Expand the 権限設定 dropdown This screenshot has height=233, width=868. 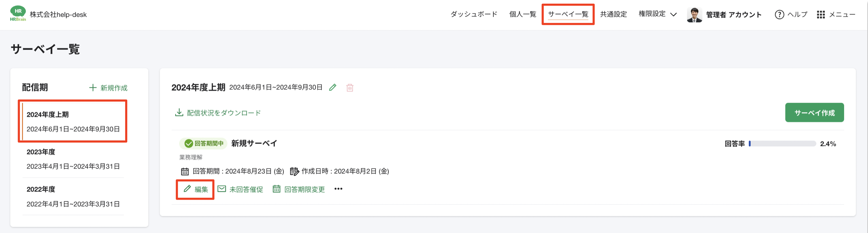[656, 14]
